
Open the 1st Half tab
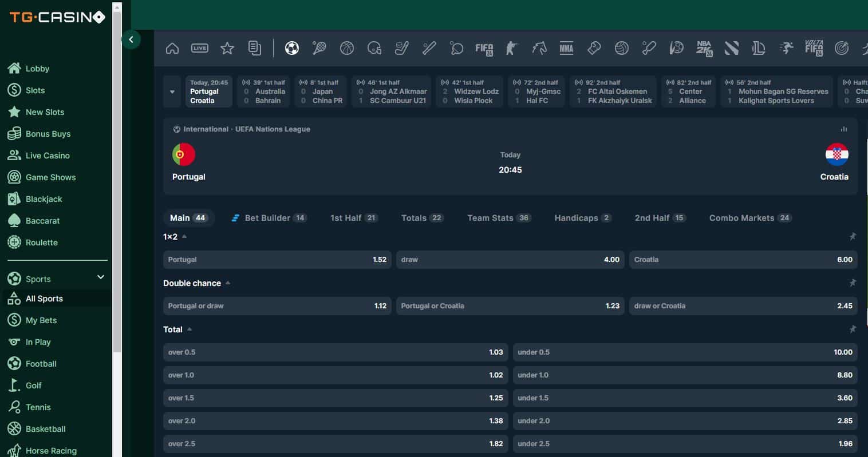pos(354,218)
